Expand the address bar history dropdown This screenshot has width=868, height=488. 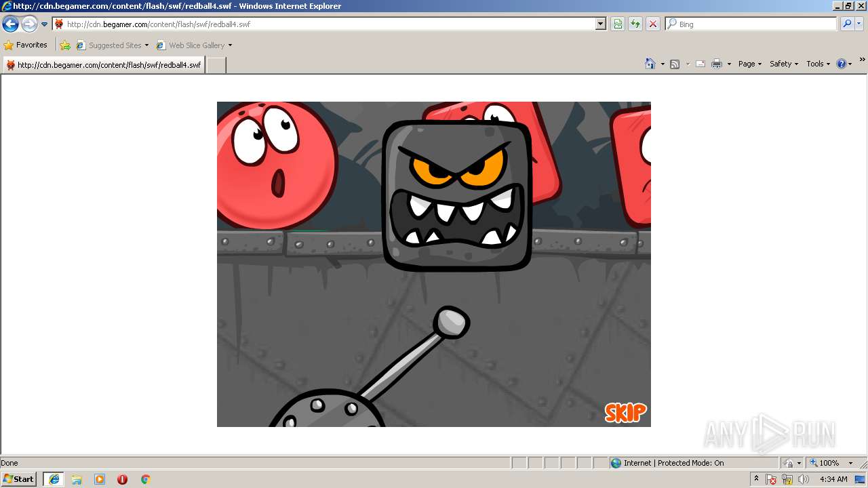pyautogui.click(x=600, y=24)
